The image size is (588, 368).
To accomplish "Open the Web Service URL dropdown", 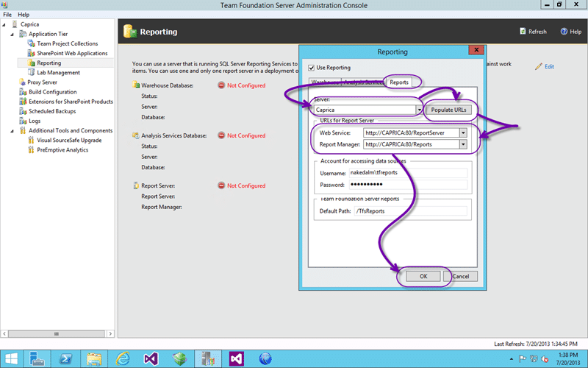I will click(x=463, y=132).
